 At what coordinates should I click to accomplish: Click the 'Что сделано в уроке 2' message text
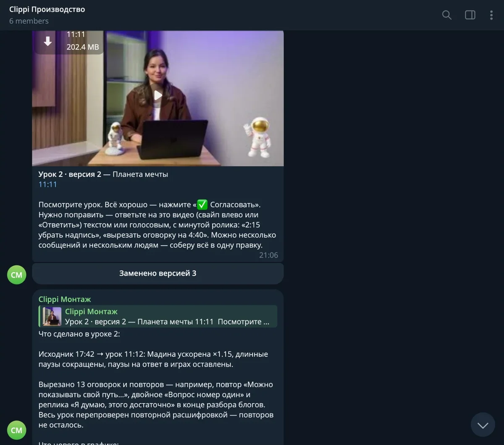(79, 334)
